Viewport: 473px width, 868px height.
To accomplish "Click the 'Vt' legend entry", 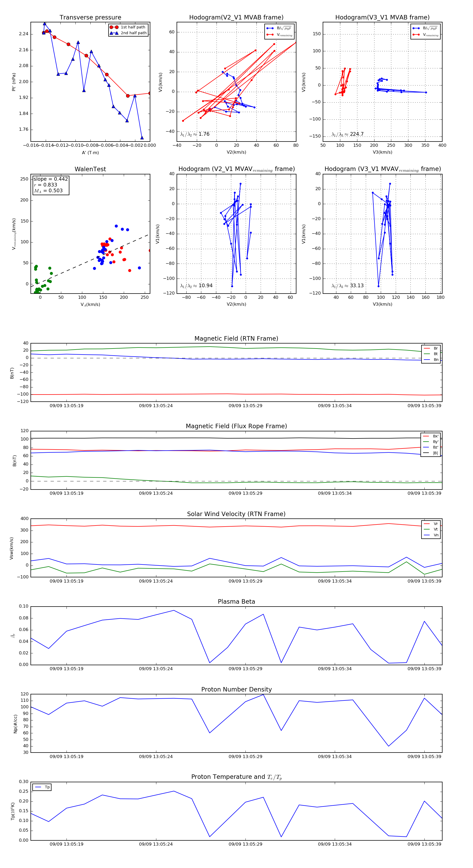I will click(x=431, y=529).
